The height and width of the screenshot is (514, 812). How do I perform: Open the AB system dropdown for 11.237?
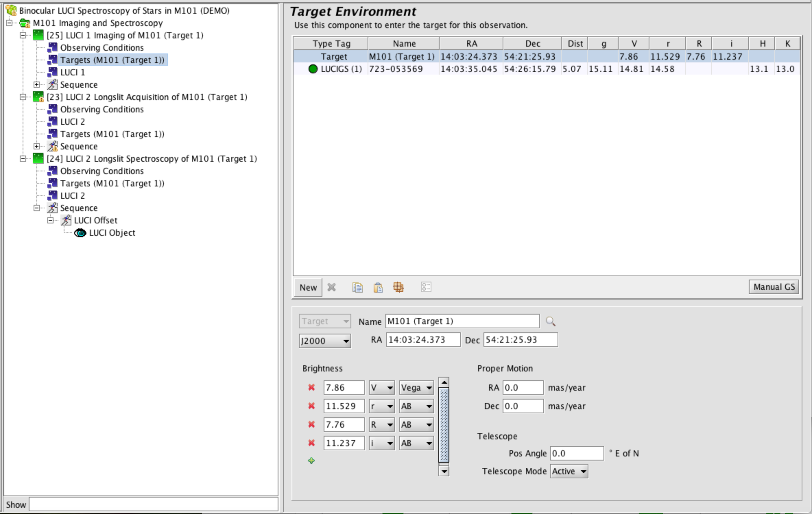pyautogui.click(x=416, y=443)
